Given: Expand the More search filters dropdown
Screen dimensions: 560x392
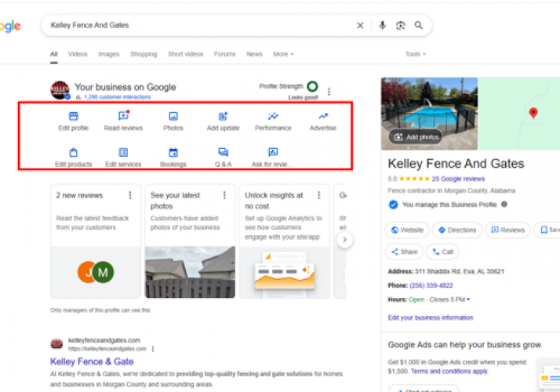Looking at the screenshot, I should [283, 54].
